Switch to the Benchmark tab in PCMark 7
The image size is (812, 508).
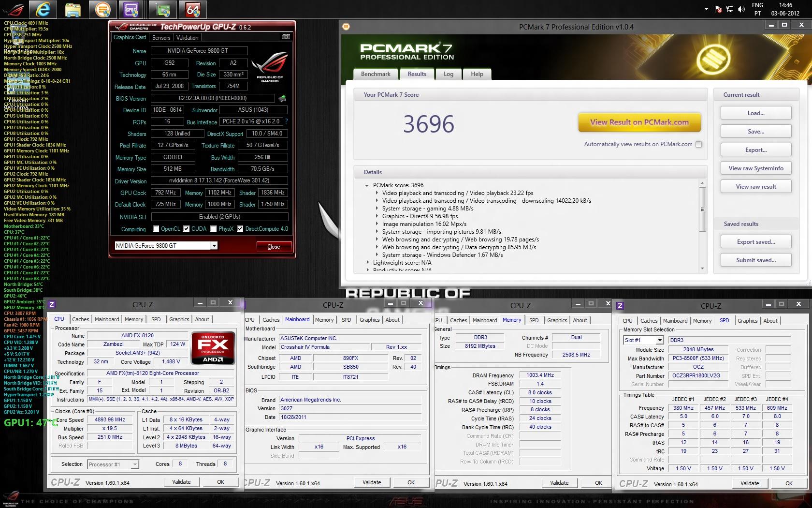pos(376,74)
